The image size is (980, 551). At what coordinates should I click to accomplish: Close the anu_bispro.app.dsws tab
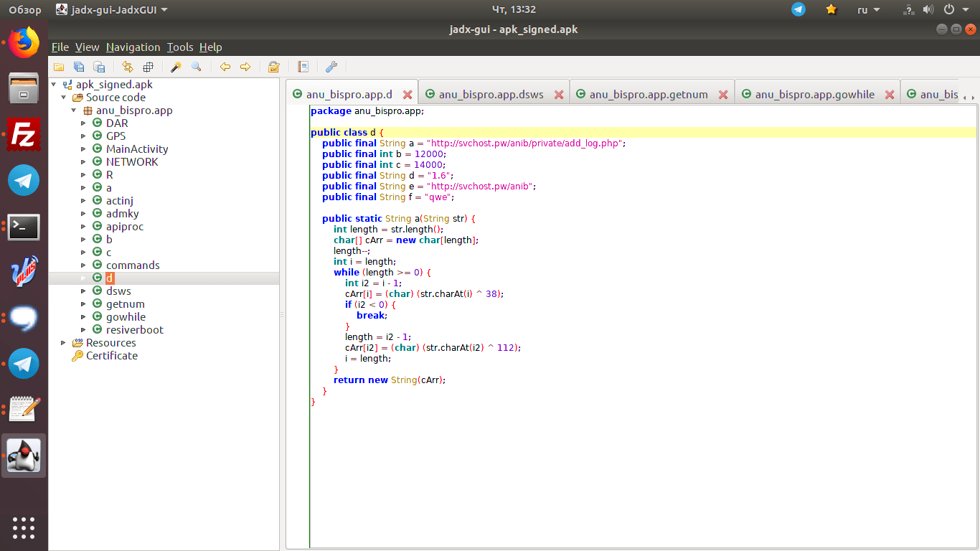[559, 95]
